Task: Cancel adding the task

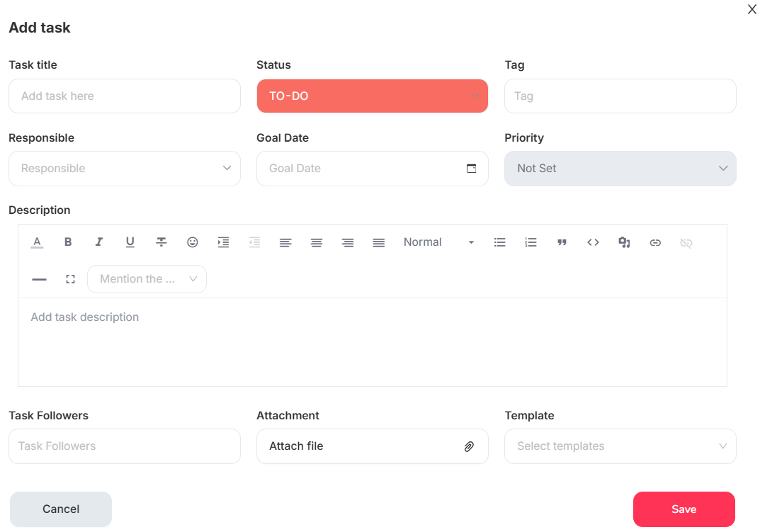Action: [60, 509]
